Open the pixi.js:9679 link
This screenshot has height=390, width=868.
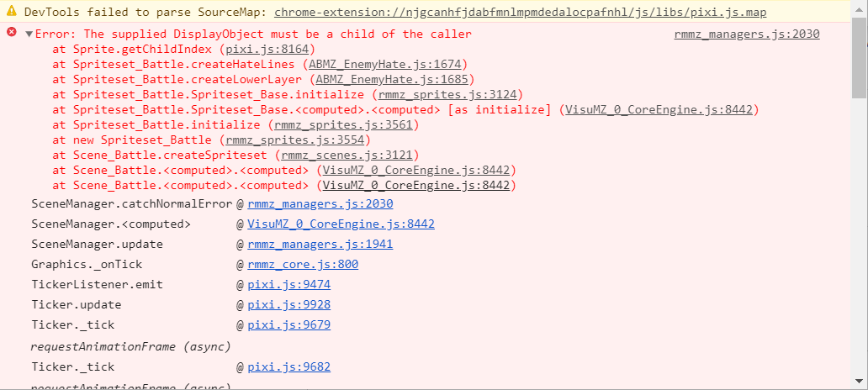pyautogui.click(x=289, y=324)
